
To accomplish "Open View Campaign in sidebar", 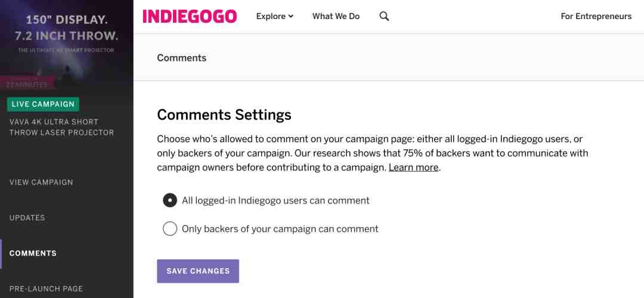I will (x=41, y=182).
